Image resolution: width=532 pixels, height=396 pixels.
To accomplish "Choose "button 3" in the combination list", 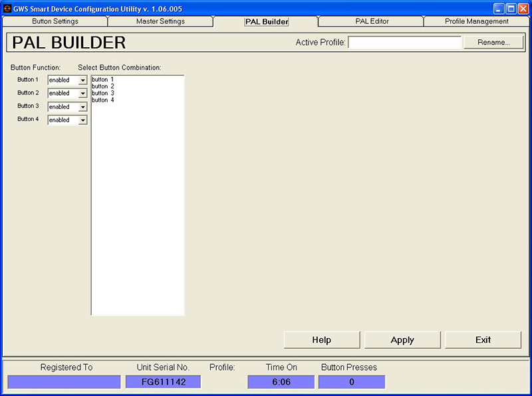I will [103, 93].
